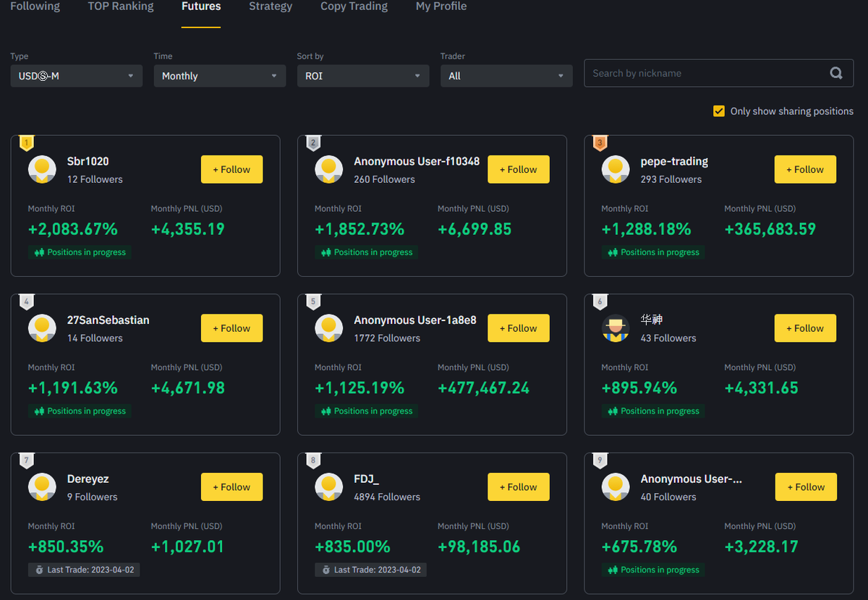The height and width of the screenshot is (600, 868).
Task: Click the search magnifier icon
Action: 836,73
